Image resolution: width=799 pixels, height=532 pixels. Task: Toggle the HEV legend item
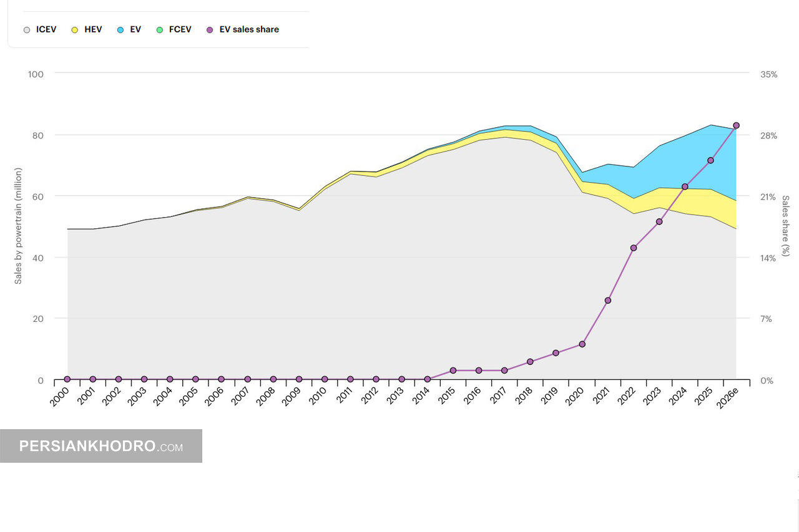pos(87,29)
